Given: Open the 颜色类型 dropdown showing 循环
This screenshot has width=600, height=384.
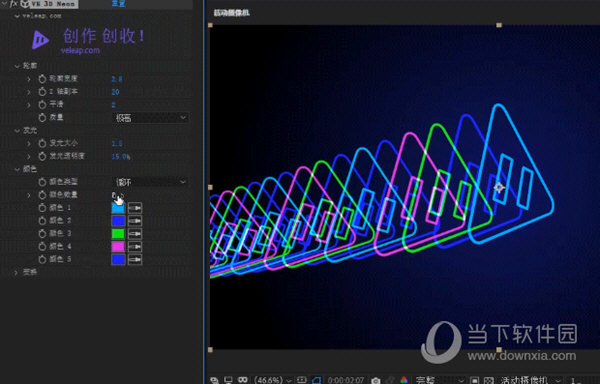Looking at the screenshot, I should pos(150,182).
